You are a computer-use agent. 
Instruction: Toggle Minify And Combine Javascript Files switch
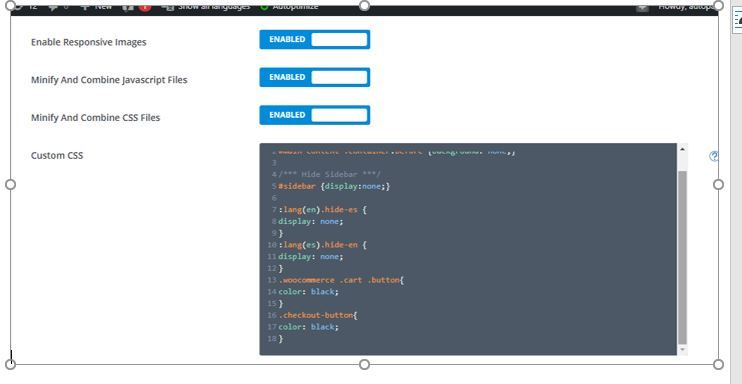315,77
